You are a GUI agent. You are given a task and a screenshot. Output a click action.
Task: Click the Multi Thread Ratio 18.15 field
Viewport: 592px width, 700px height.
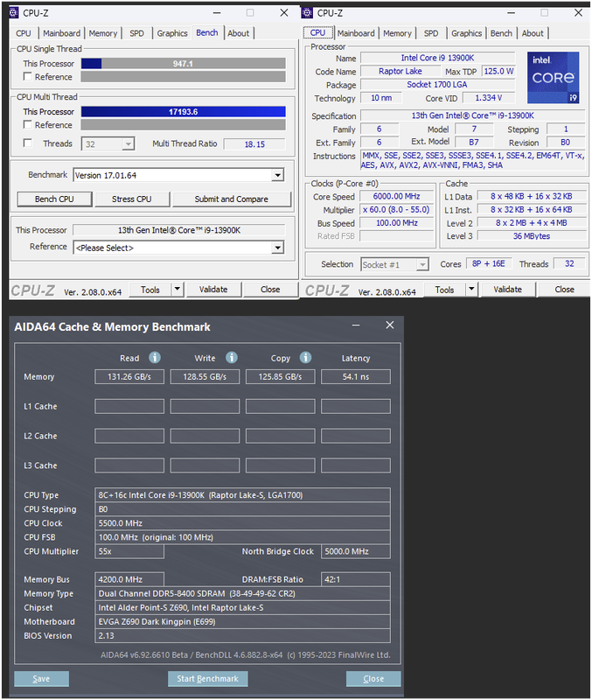pos(254,144)
